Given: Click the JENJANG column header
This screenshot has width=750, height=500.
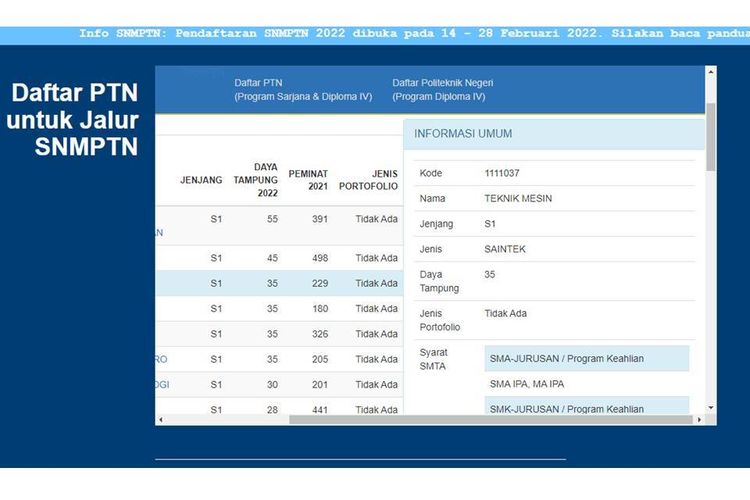Looking at the screenshot, I should coord(201,180).
